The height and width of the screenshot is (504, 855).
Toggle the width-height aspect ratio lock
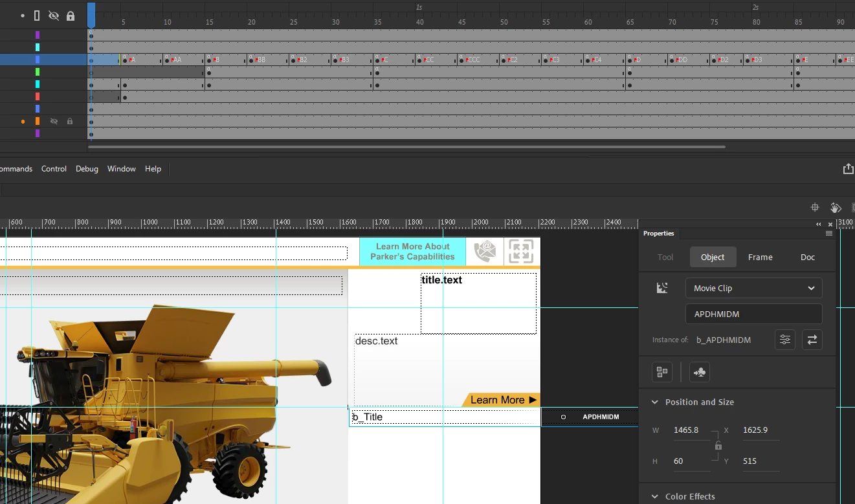(718, 446)
